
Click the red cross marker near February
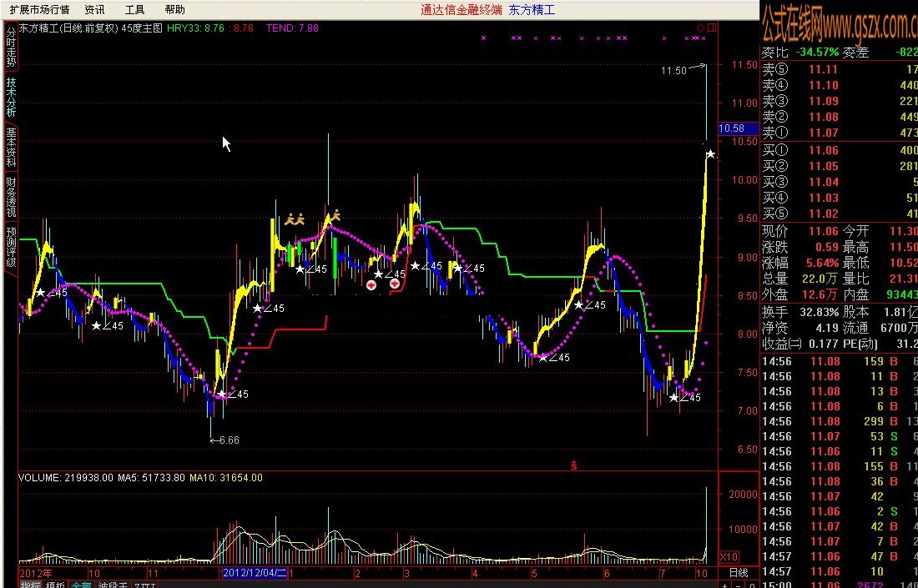pyautogui.click(x=371, y=285)
